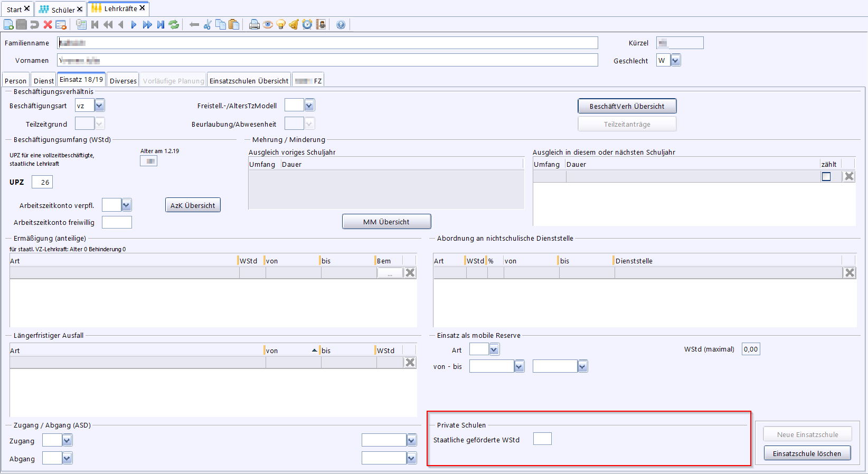The width and height of the screenshot is (868, 474).
Task: Delete row in Längerfristiger Ausfall table
Action: tap(410, 362)
